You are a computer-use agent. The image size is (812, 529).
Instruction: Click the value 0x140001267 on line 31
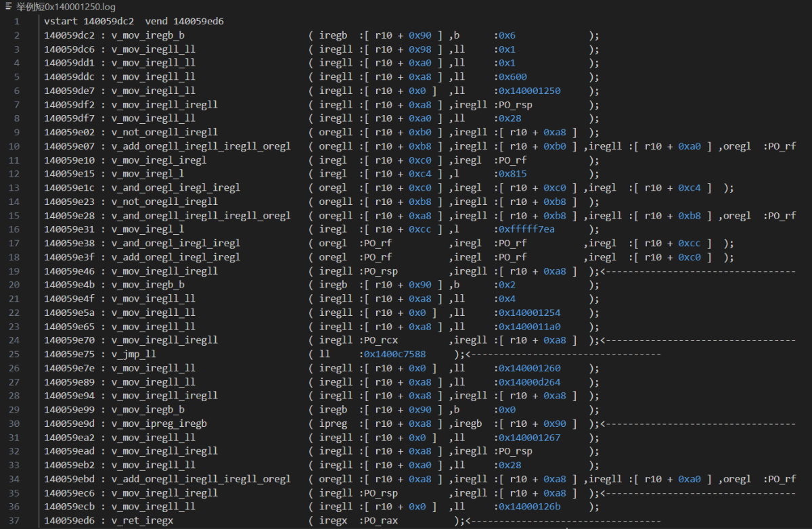pyautogui.click(x=529, y=437)
